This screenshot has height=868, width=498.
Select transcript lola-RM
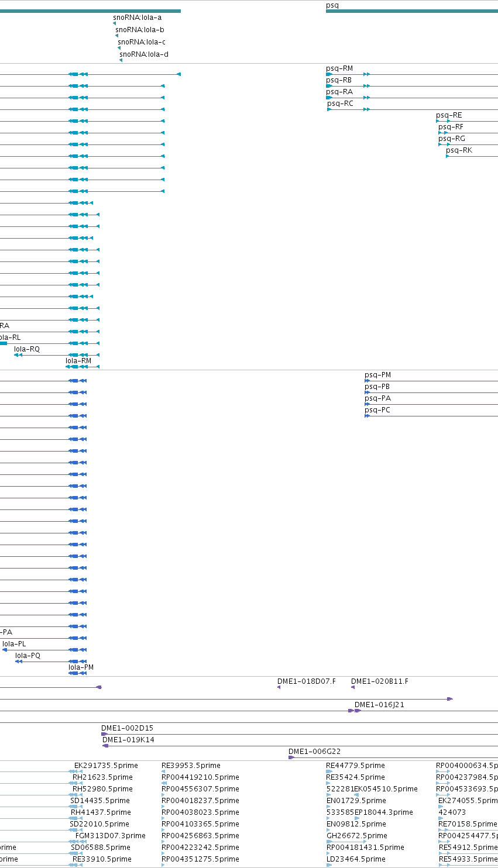point(78,361)
